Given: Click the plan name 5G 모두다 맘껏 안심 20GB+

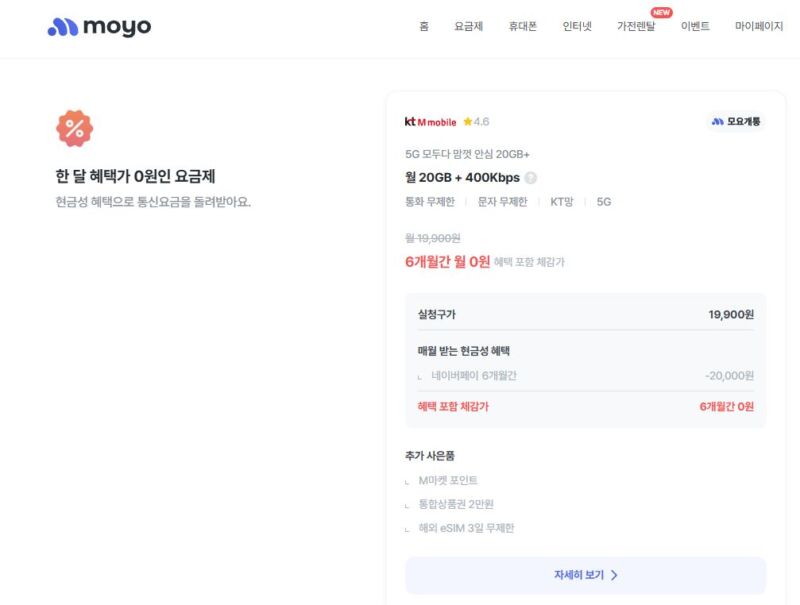Looking at the screenshot, I should pyautogui.click(x=467, y=154).
